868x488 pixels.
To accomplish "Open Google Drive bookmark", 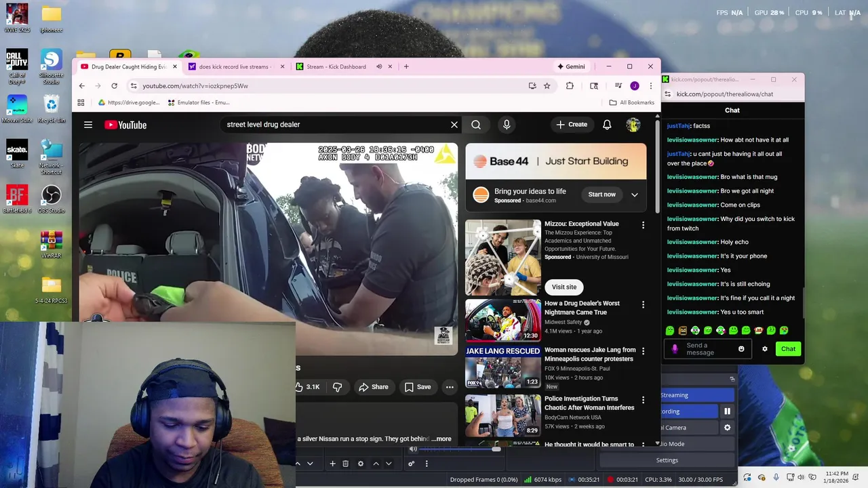I will 129,102.
